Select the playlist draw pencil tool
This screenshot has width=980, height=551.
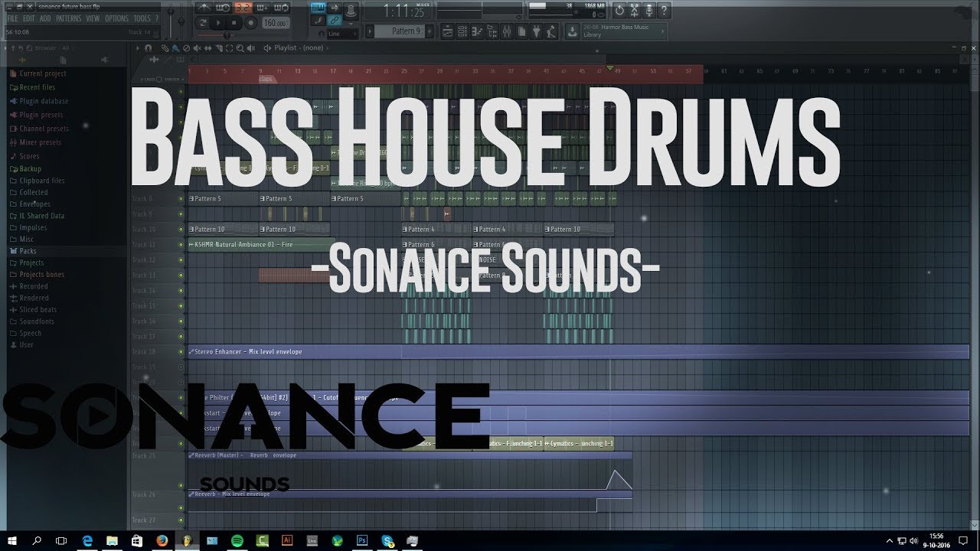pyautogui.click(x=165, y=48)
